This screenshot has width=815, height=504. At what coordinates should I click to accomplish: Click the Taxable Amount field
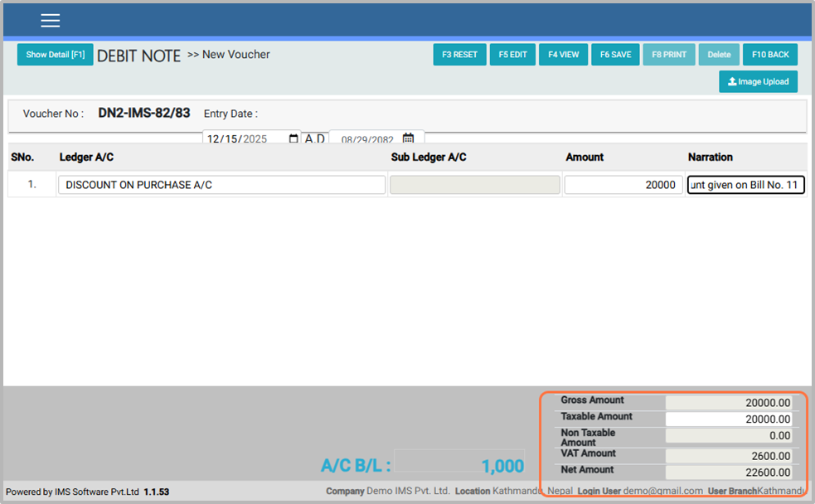728,419
